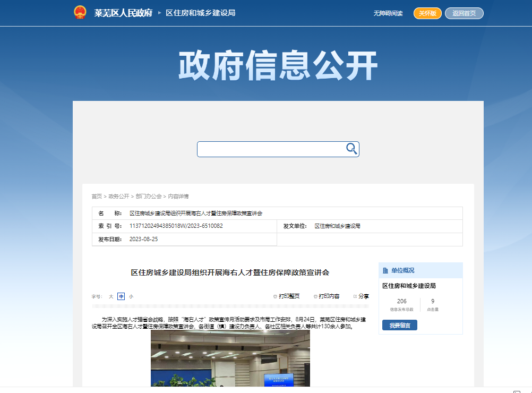Open 部门办公会 breadcrumb link
532x393 pixels.
(x=149, y=196)
